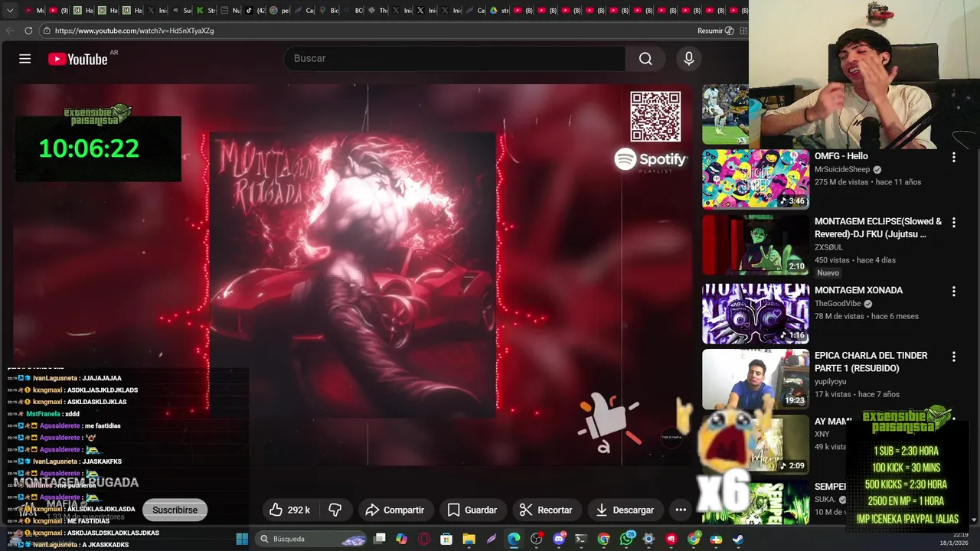Switch to the Kick 'Str' browser tab
This screenshot has width=980, height=551.
click(206, 11)
